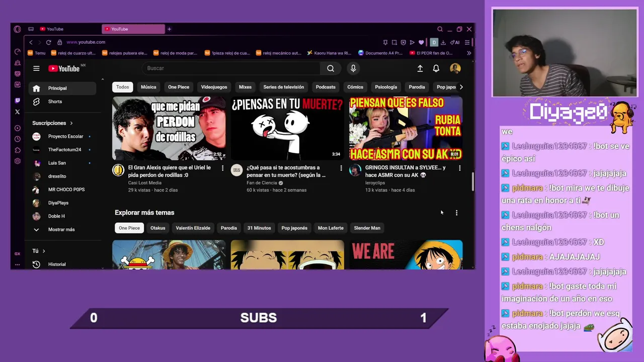Select Series de televisión chip
Screen dimensions: 644x362
(x=283, y=87)
